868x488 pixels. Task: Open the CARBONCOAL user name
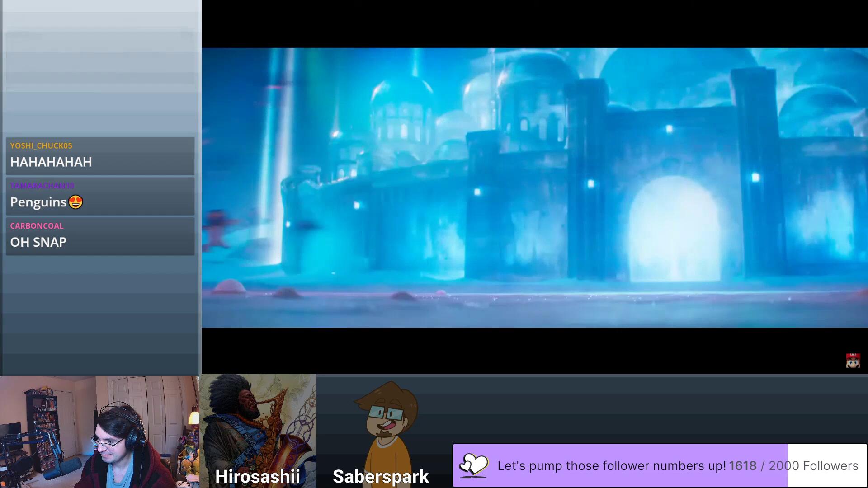click(37, 226)
